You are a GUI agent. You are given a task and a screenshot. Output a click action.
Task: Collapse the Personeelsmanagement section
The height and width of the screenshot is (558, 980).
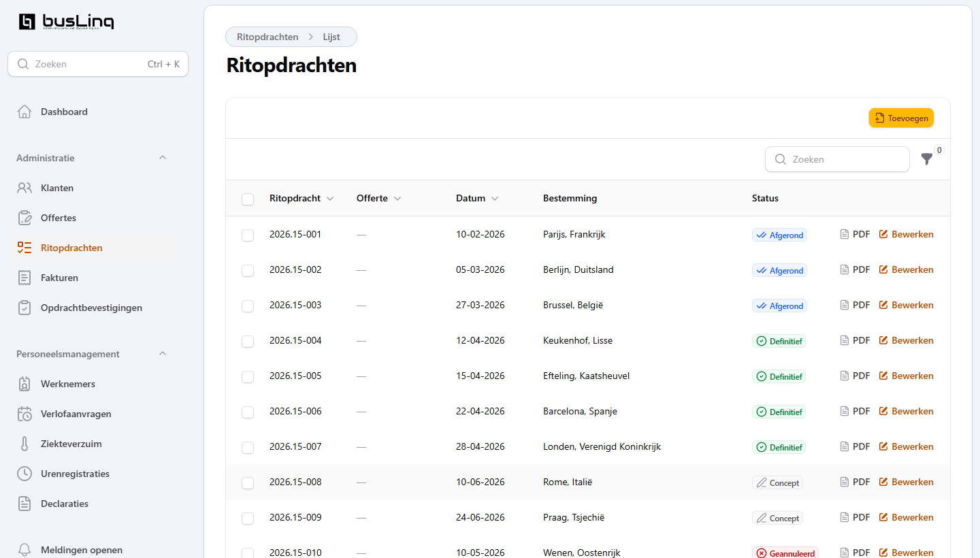point(163,354)
